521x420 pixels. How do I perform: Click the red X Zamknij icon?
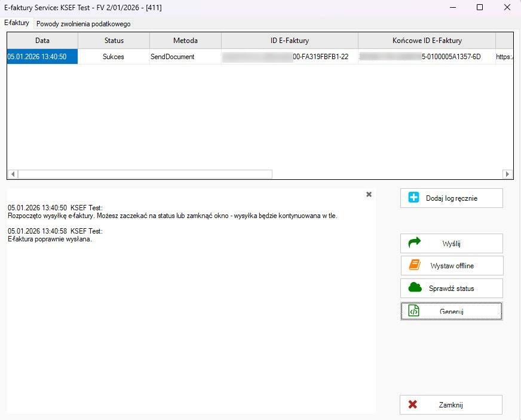[412, 404]
